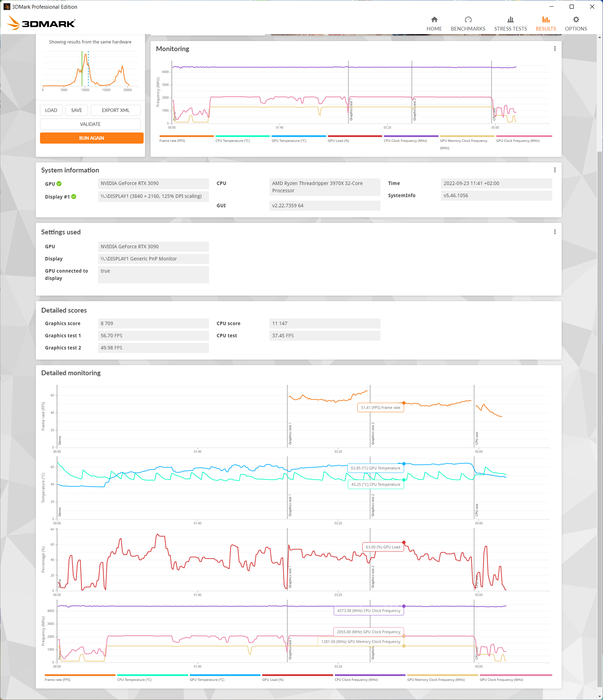This screenshot has height=700, width=603.
Task: Select the AMD Ryzen Threadripper 3970X CPU field
Action: click(x=325, y=187)
